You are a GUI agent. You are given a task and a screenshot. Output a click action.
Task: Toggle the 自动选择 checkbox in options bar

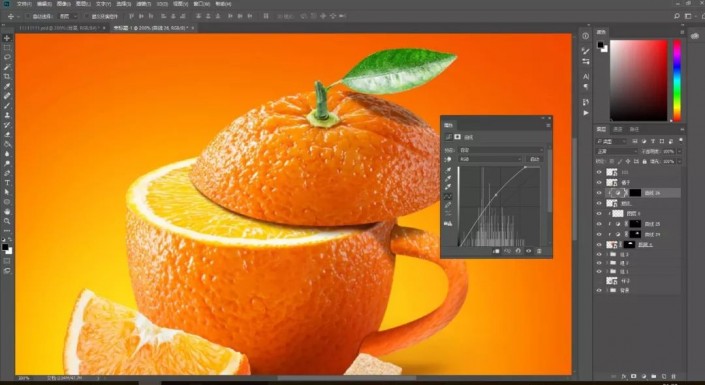tap(27, 17)
